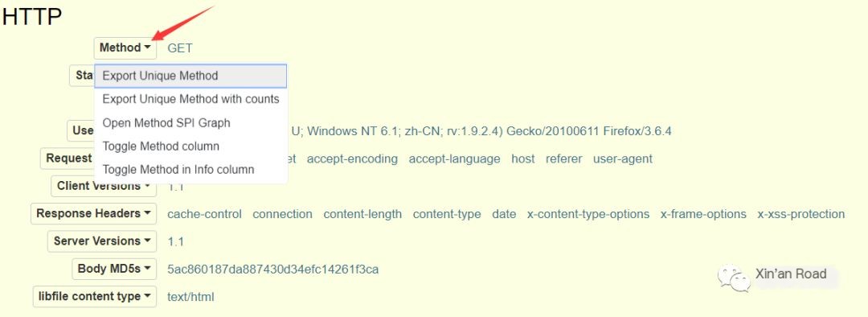Image resolution: width=868 pixels, height=317 pixels.
Task: Select Export Unique Method menu entry
Action: click(190, 76)
